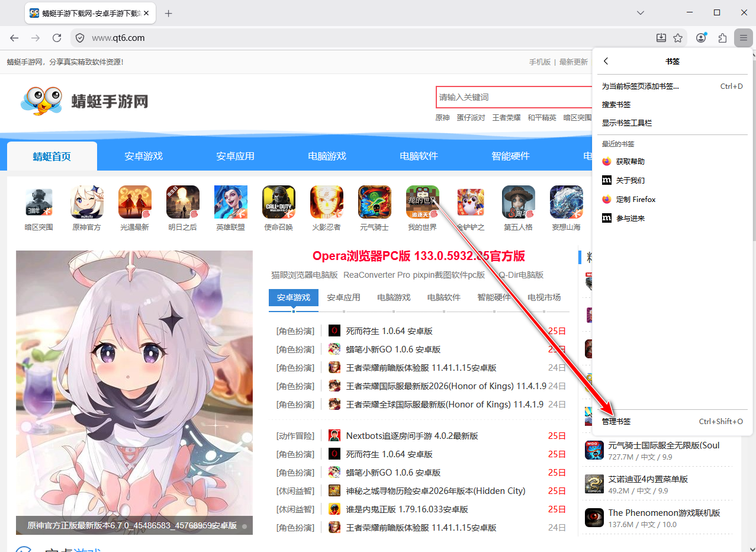The height and width of the screenshot is (552, 756).
Task: Bookmark this page with the star icon
Action: coord(678,38)
